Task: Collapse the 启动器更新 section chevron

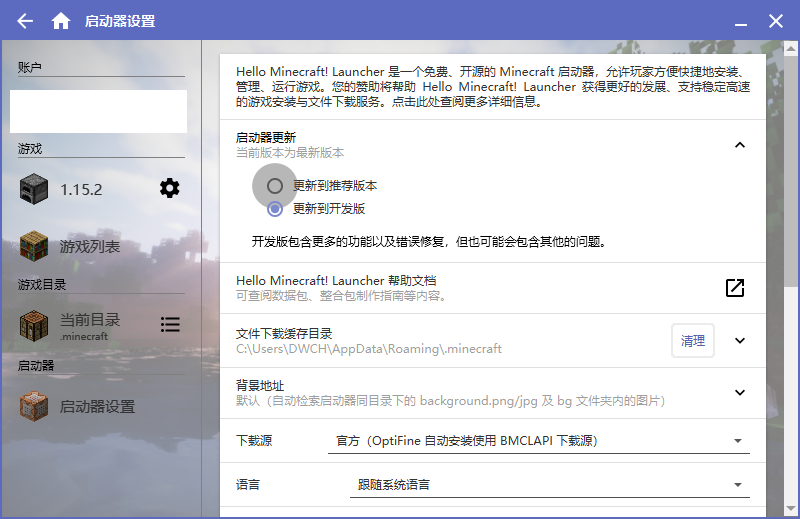Action: (740, 145)
